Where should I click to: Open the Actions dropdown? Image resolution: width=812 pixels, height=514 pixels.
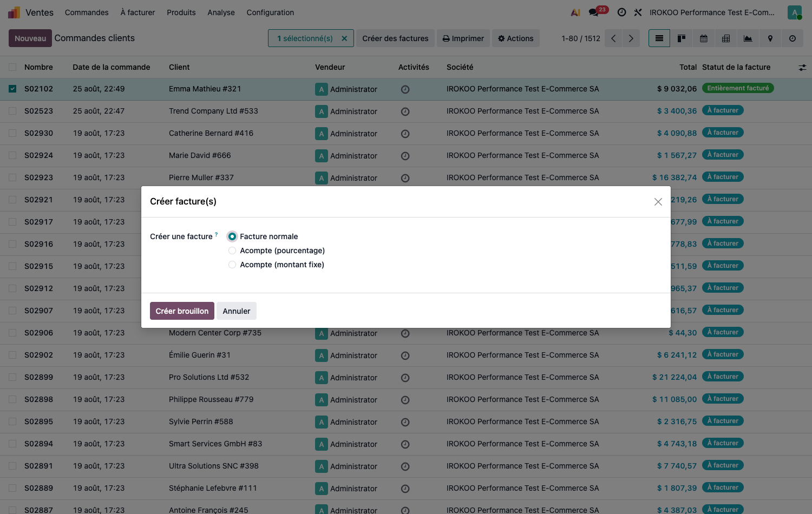point(516,38)
